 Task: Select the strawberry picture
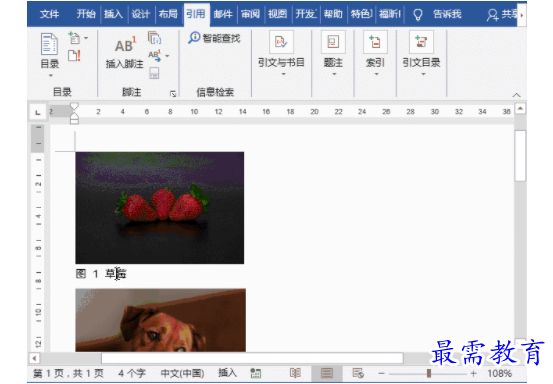tap(159, 208)
